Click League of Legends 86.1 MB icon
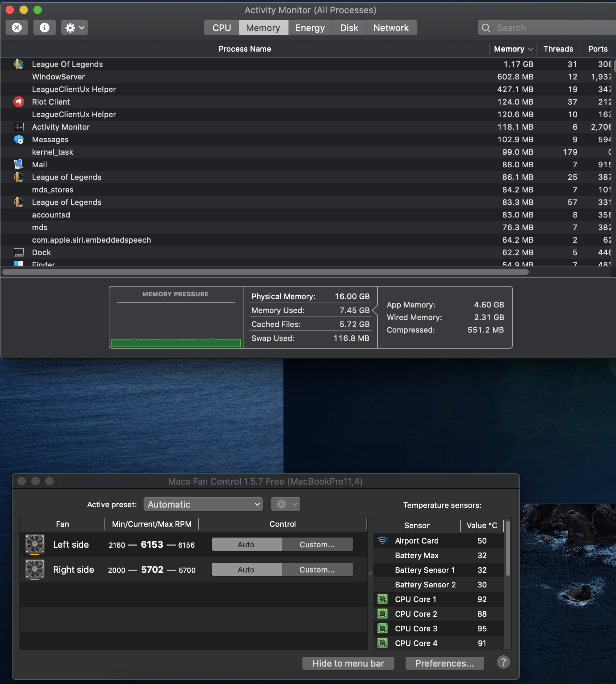 [x=19, y=177]
